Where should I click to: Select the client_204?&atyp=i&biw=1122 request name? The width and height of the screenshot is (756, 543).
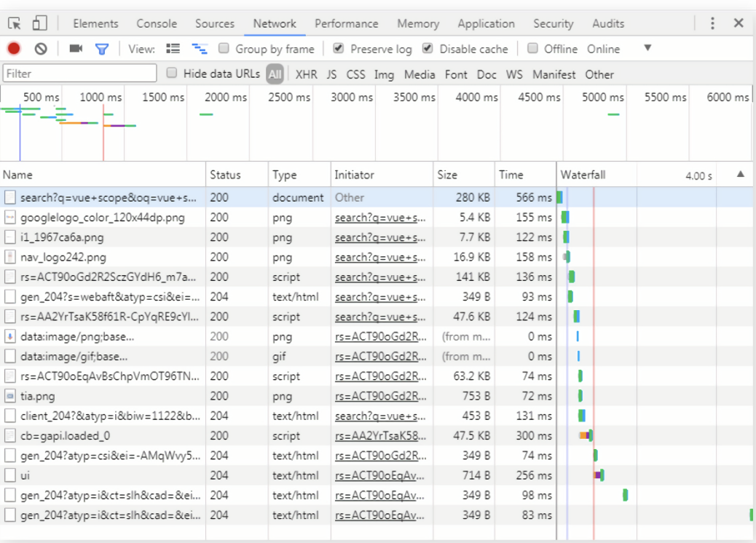[110, 416]
